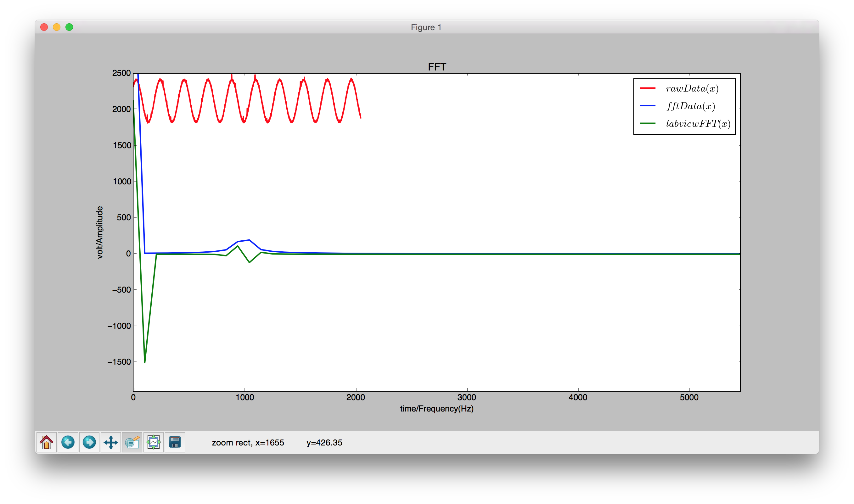The image size is (854, 504).
Task: Click x-axis tick label 1000
Action: (245, 397)
